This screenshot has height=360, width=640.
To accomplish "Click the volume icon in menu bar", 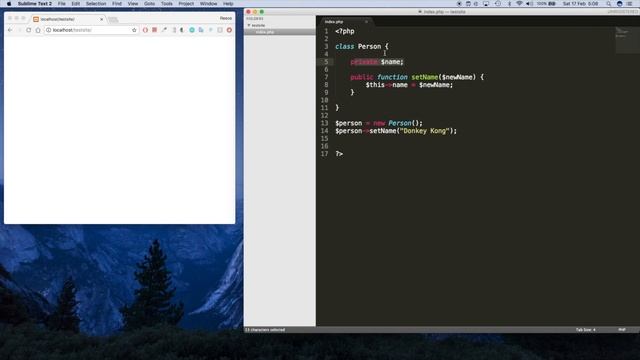I will 529,4.
